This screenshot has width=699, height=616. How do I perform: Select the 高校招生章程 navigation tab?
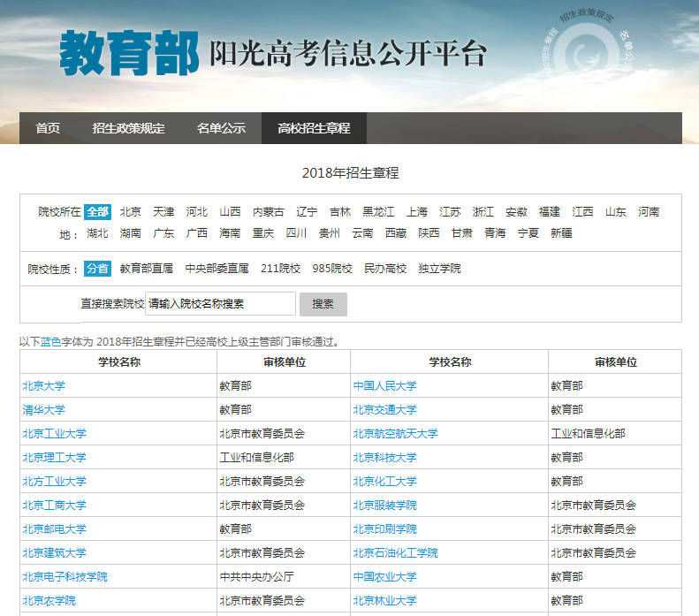[314, 128]
